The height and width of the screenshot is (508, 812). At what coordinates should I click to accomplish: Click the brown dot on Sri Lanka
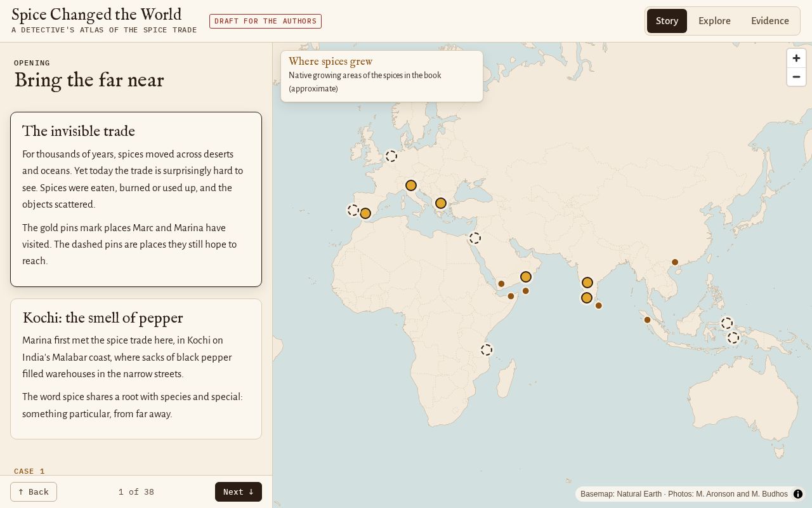tap(598, 306)
